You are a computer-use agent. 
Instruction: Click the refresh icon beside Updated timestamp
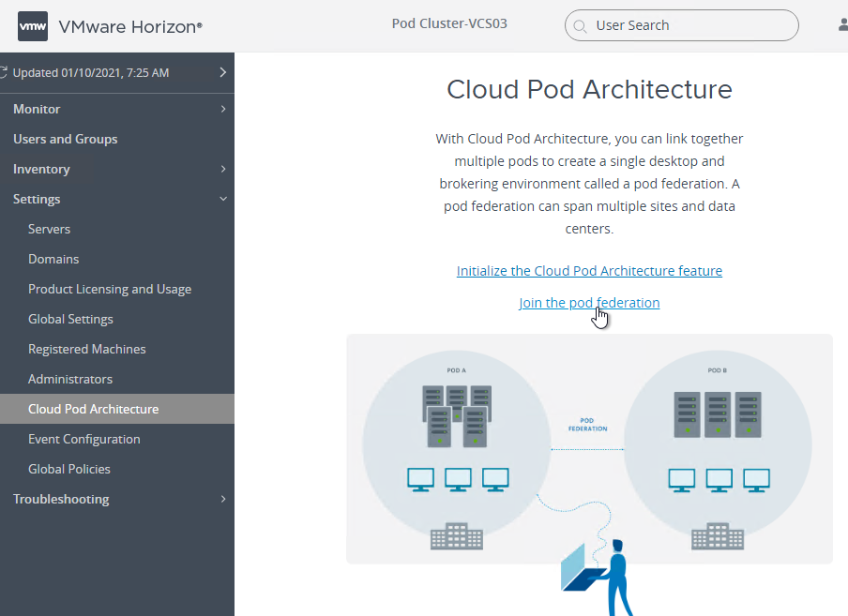click(x=3, y=72)
